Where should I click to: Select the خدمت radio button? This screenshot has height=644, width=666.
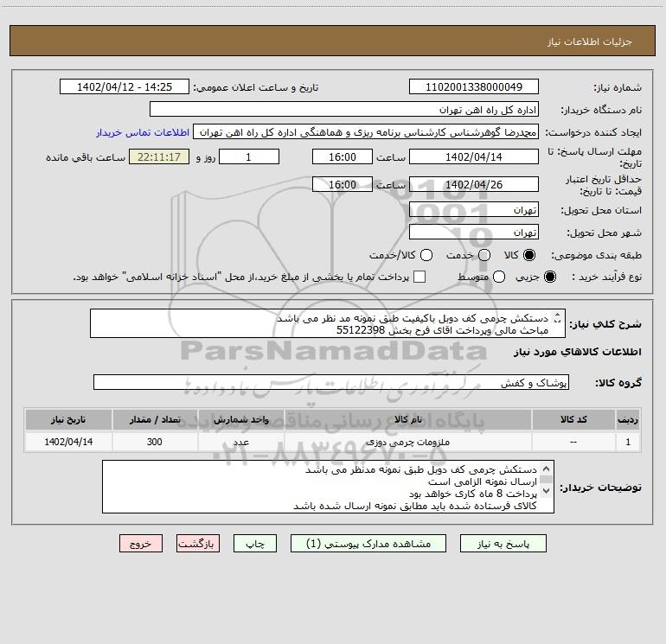click(484, 255)
